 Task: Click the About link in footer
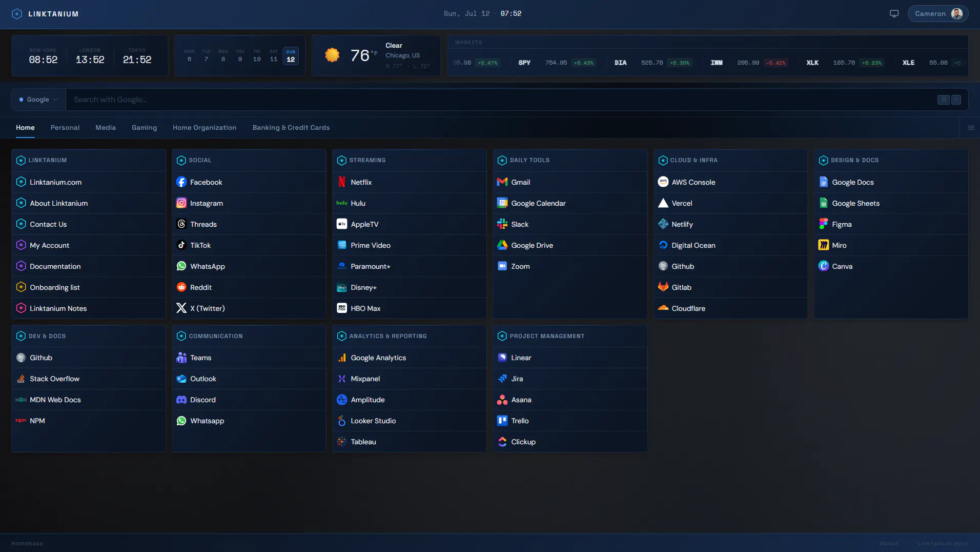point(889,543)
